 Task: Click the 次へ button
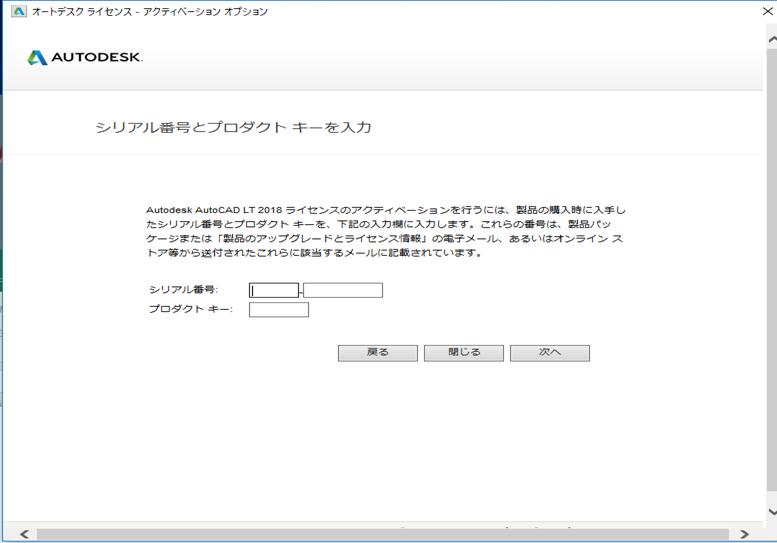550,353
